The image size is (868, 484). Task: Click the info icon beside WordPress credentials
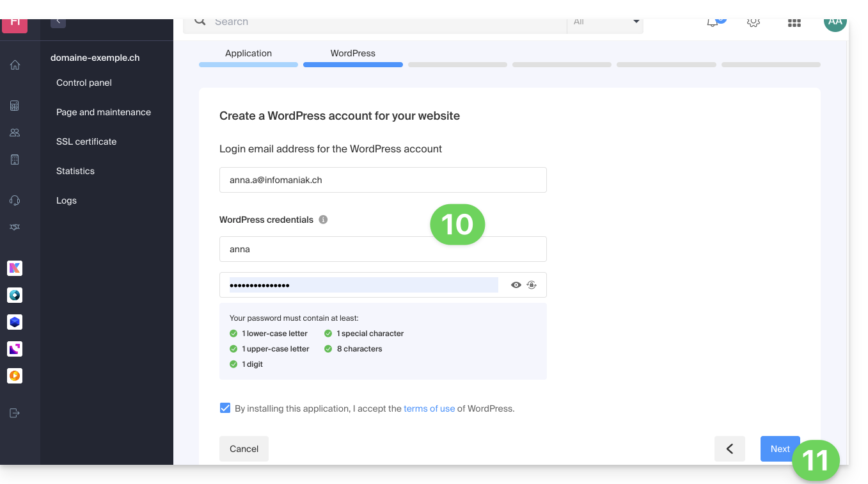click(323, 220)
